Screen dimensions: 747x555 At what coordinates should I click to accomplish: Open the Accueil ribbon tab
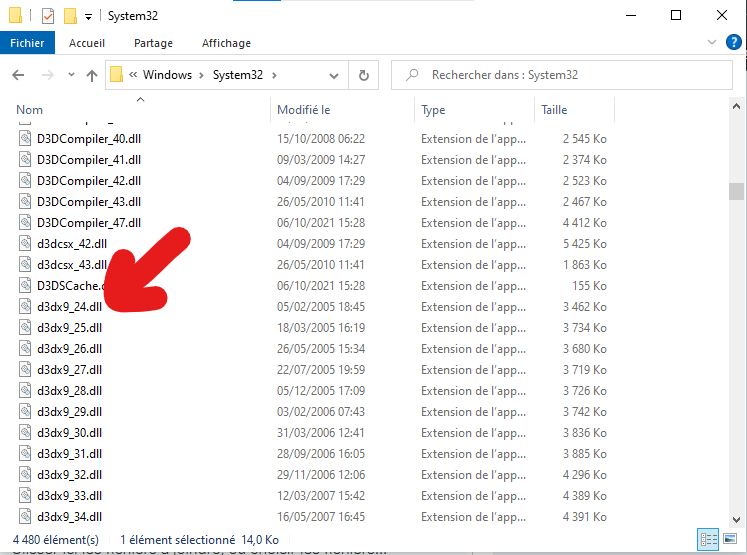coord(87,43)
